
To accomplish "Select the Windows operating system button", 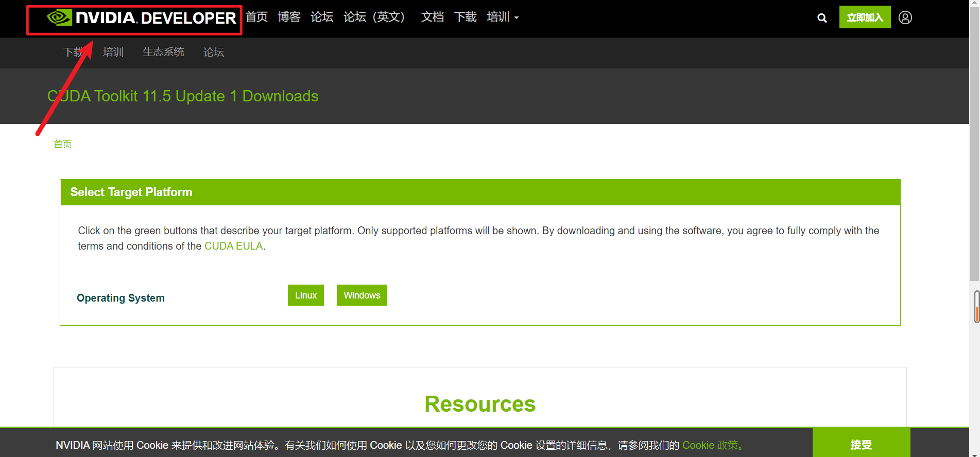I will (x=362, y=295).
